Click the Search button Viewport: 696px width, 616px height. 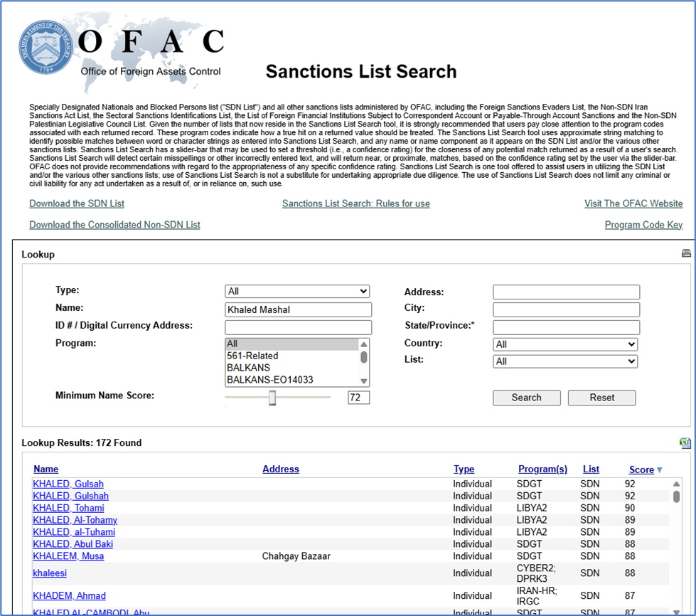point(526,398)
